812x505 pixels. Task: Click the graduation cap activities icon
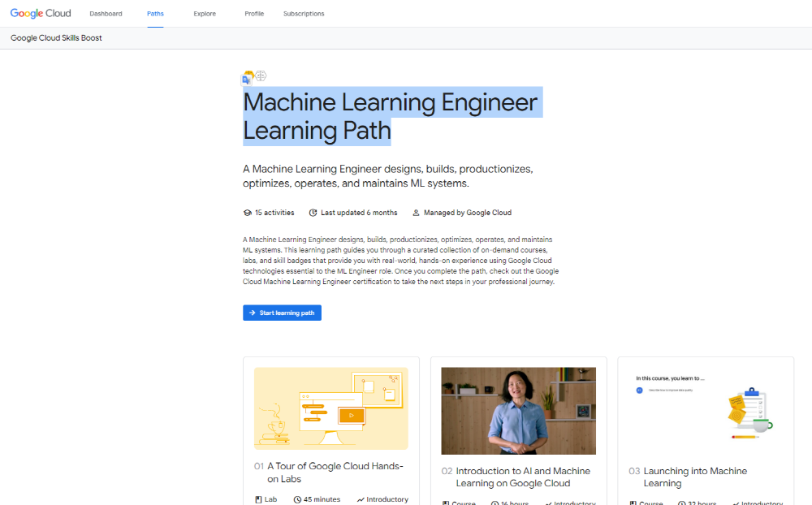pos(248,213)
